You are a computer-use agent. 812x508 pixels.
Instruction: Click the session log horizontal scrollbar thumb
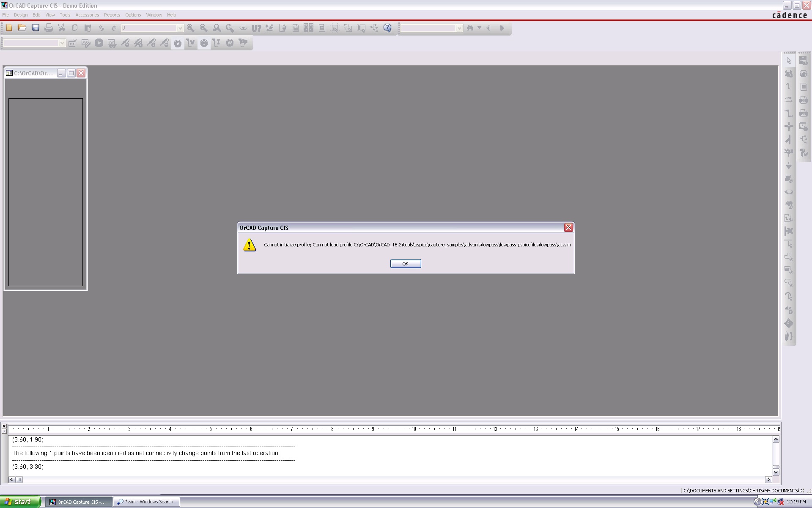(x=19, y=480)
